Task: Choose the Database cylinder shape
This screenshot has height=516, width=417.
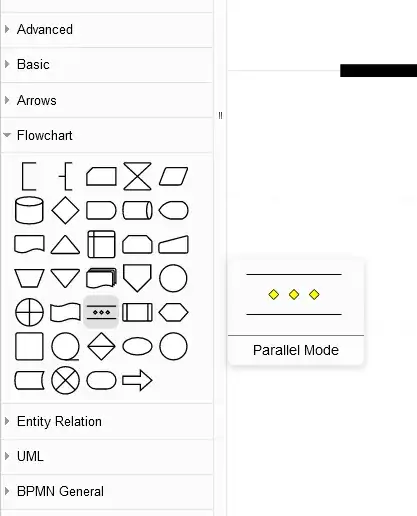Action: 29,210
